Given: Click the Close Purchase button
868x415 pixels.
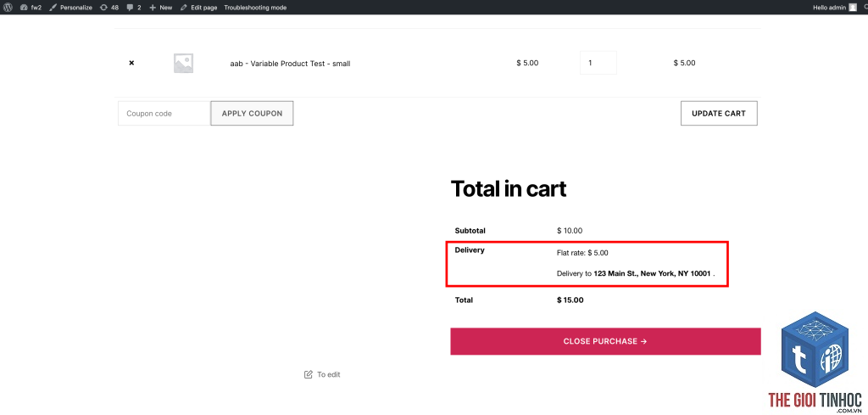Looking at the screenshot, I should point(605,341).
